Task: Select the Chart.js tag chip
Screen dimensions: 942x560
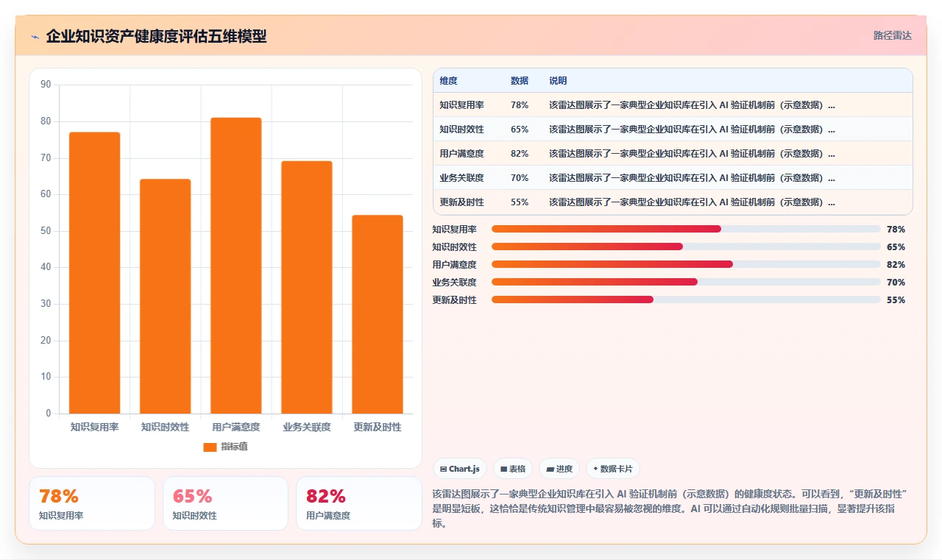Action: [460, 469]
